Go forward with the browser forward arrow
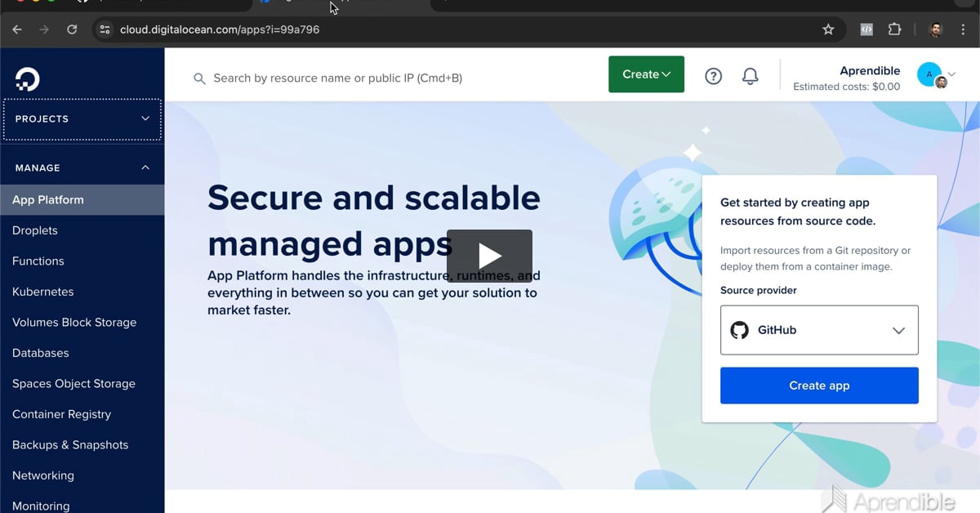Viewport: 980px width, 513px height. click(44, 29)
